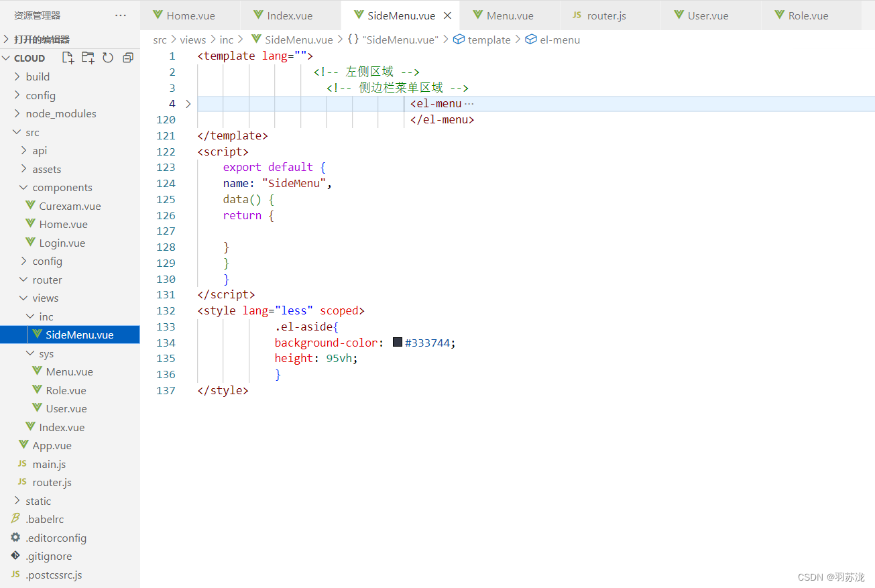This screenshot has height=588, width=875.
Task: Open router.js in the file tree
Action: (70, 482)
